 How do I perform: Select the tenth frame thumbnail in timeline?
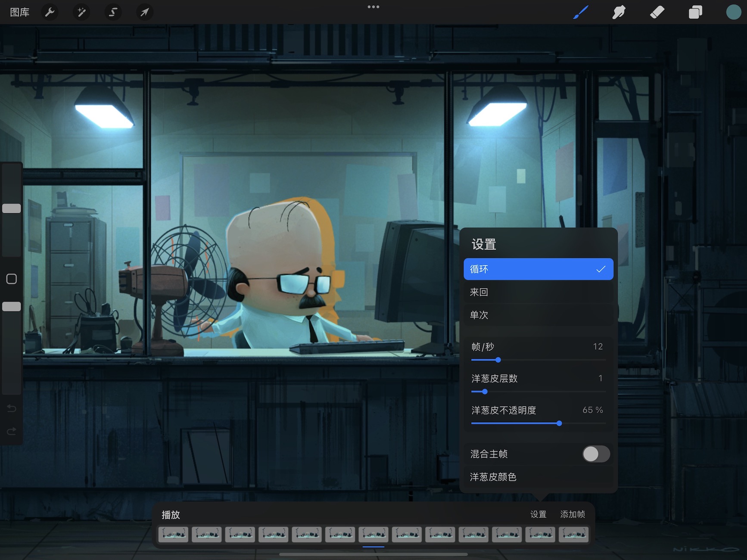473,534
